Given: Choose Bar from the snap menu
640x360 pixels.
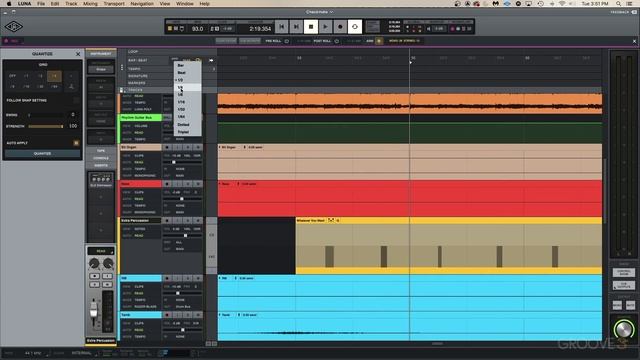Looking at the screenshot, I should 187,65.
